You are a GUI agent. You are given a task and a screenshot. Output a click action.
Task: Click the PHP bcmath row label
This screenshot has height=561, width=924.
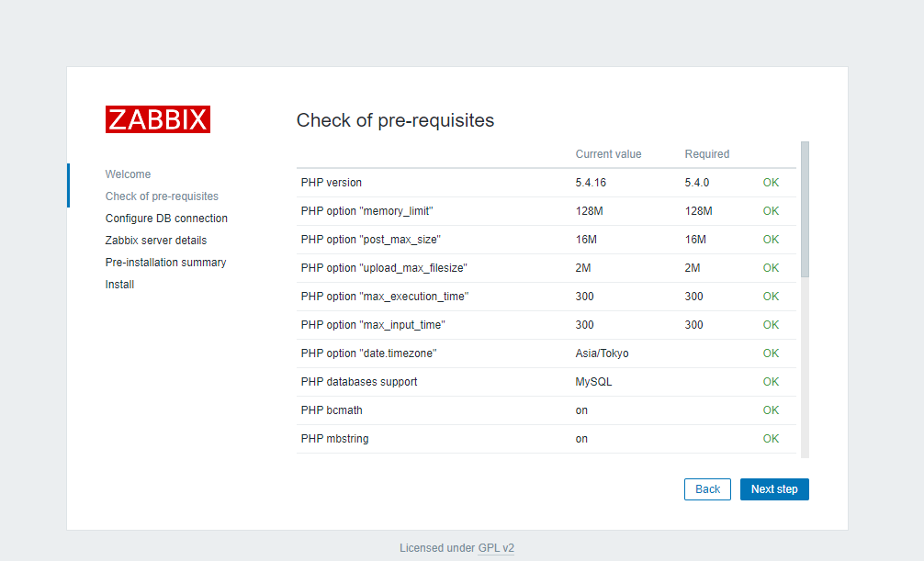coord(332,410)
